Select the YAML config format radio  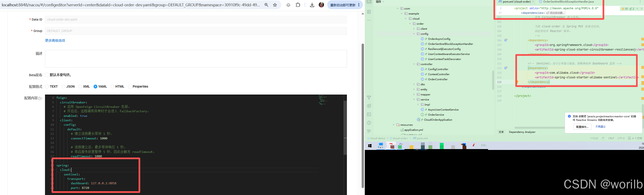pyautogui.click(x=95, y=87)
